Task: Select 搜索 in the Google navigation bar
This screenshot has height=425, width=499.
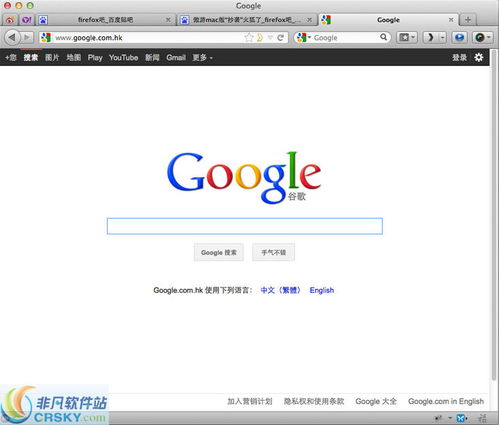Action: tap(31, 58)
